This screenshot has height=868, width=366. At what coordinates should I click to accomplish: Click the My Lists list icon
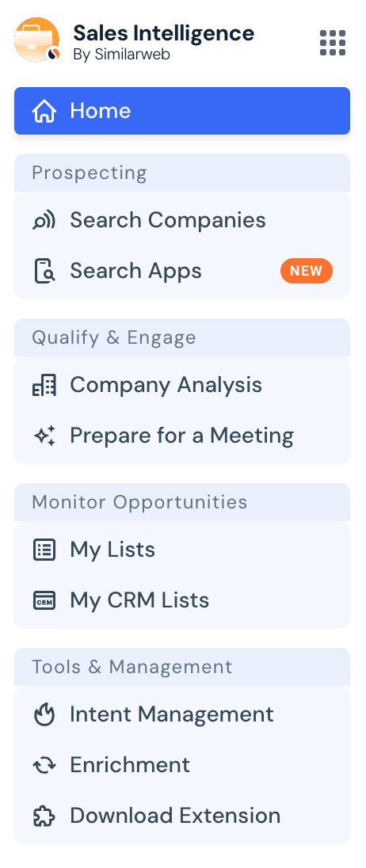(44, 550)
